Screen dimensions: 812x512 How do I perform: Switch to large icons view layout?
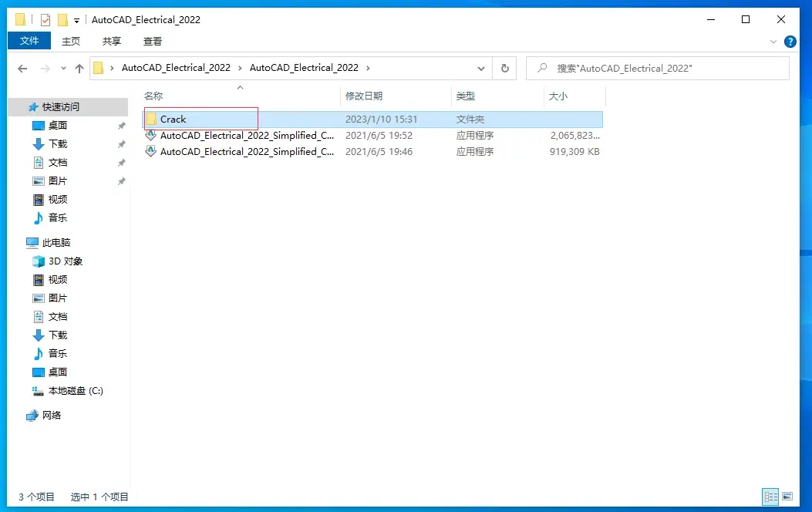pos(787,497)
